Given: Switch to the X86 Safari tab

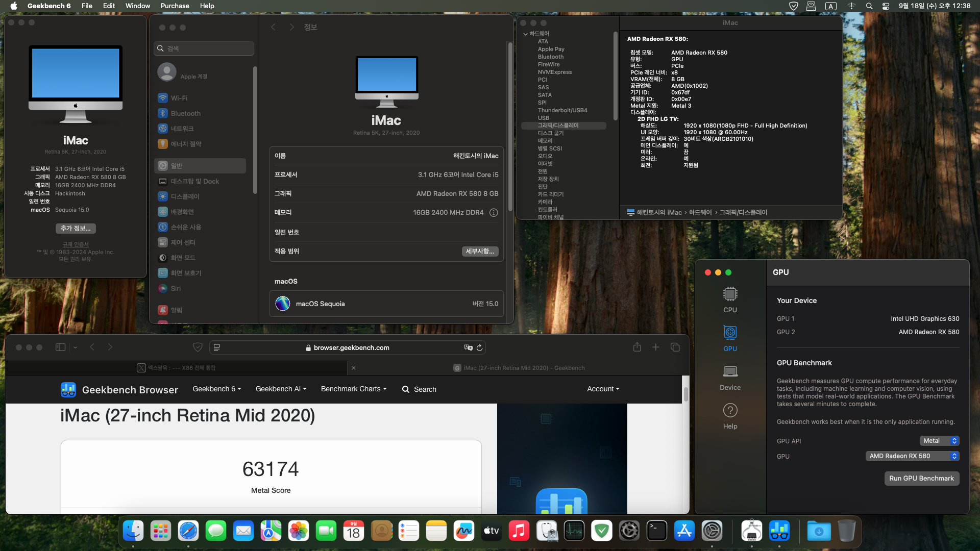Looking at the screenshot, I should click(177, 368).
